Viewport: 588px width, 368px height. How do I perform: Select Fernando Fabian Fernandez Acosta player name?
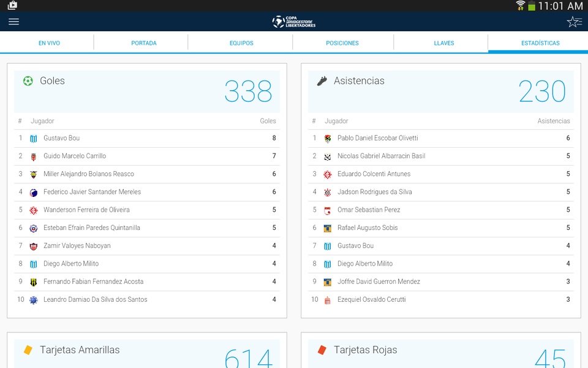pos(93,282)
